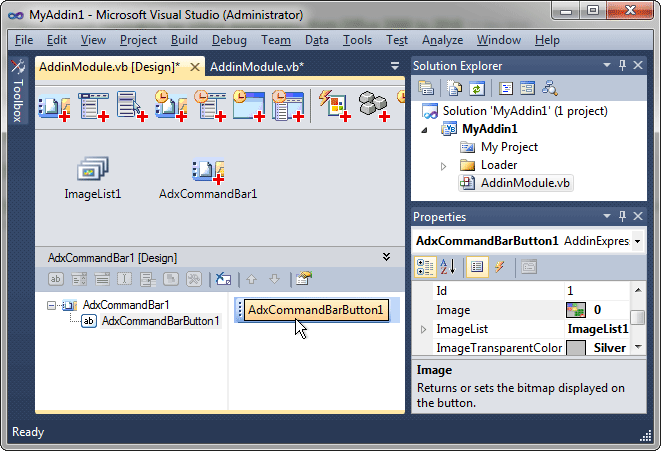Open the Toolbox side tab

click(x=18, y=90)
